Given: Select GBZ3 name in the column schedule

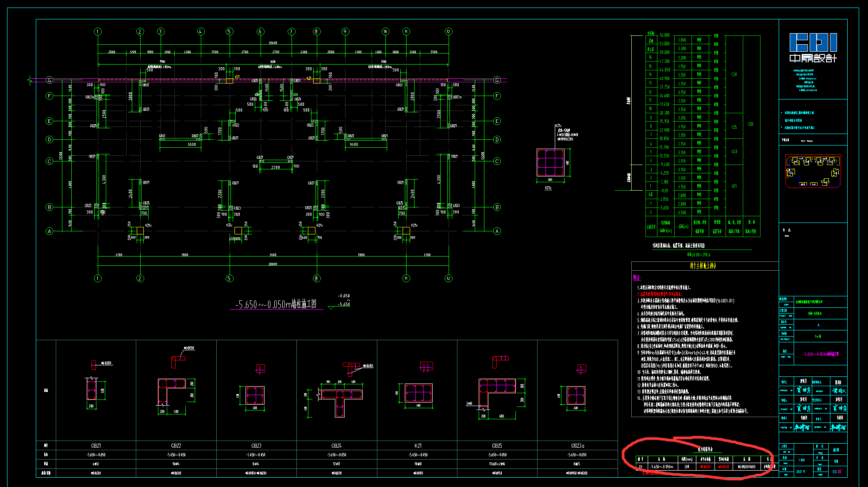Looking at the screenshot, I should coord(256,446).
